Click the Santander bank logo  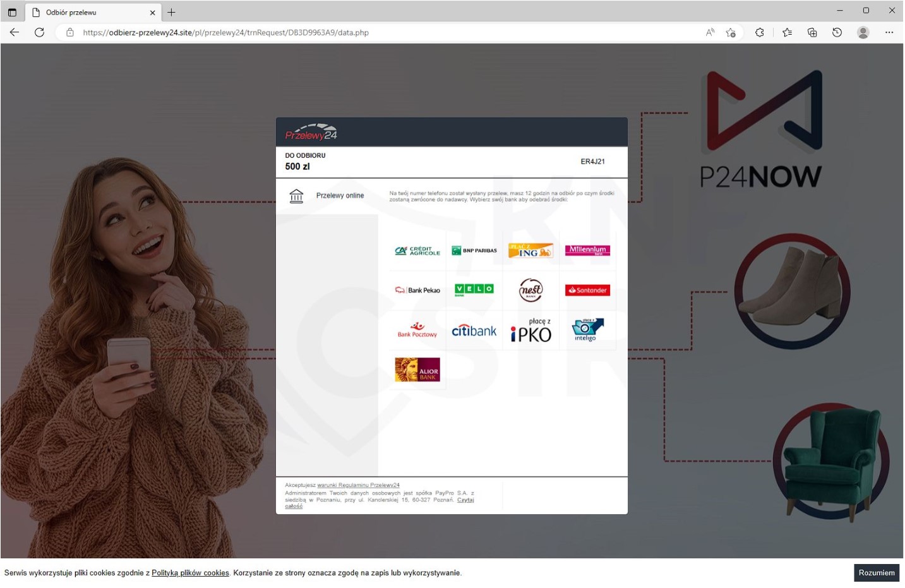point(587,291)
